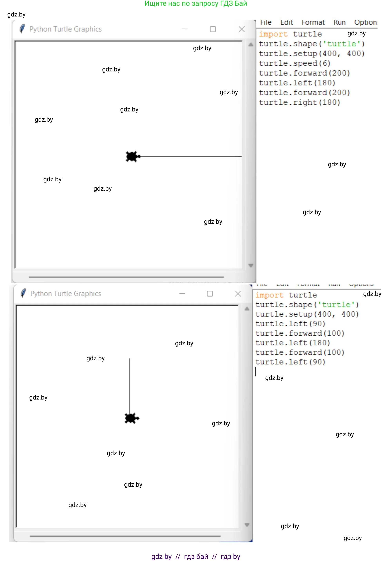Click the turtle.speed(6) code line
392x561 pixels.
[x=295, y=63]
